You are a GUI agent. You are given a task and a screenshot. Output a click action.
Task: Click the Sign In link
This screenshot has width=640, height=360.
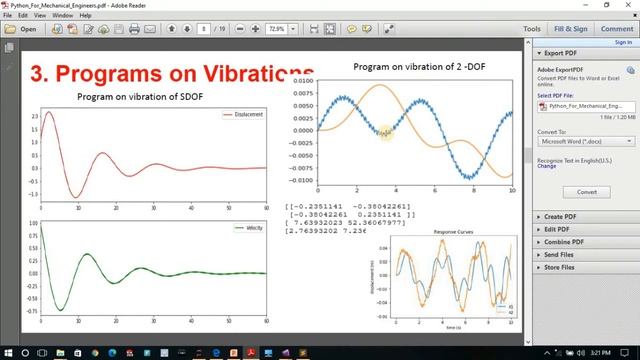(x=623, y=42)
